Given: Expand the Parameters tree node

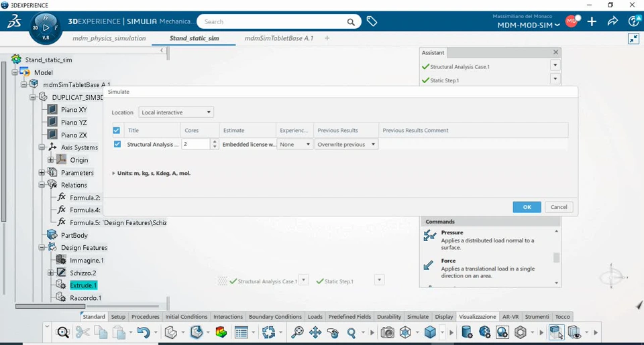Looking at the screenshot, I should click(x=42, y=173).
